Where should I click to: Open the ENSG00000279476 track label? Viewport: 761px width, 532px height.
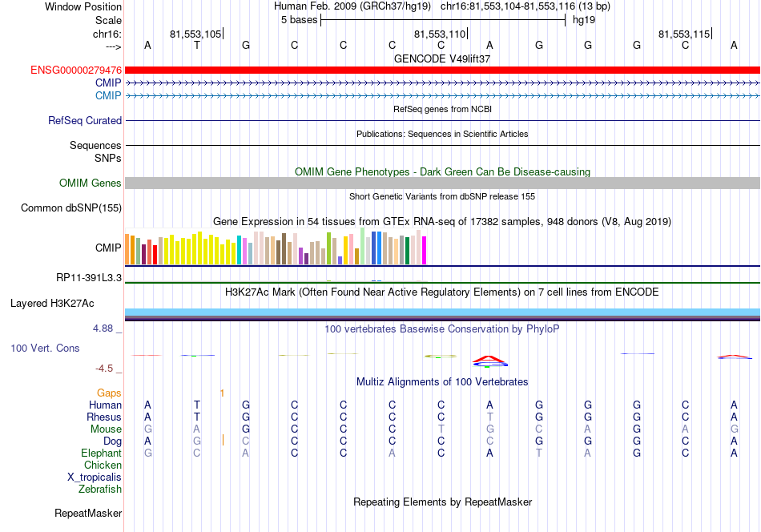(x=76, y=70)
